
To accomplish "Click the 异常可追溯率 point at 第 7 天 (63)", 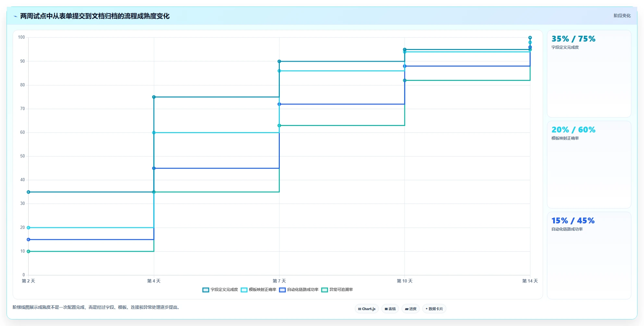I will [279, 126].
